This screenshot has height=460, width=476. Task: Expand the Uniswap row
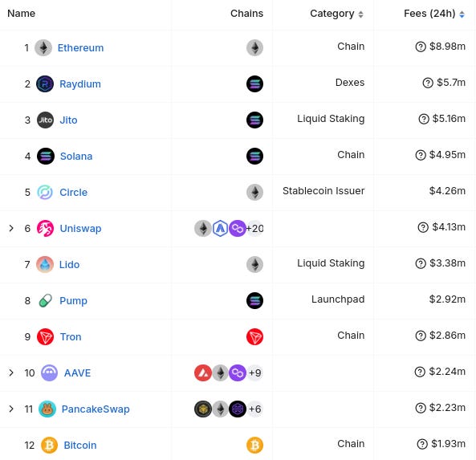(11, 228)
